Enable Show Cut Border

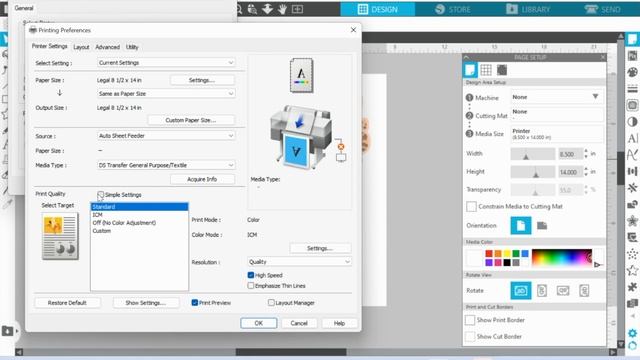pyautogui.click(x=470, y=336)
